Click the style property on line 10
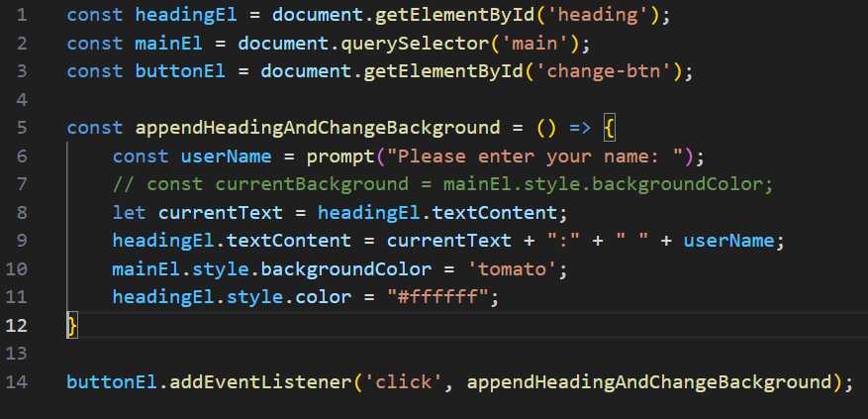 click(221, 269)
